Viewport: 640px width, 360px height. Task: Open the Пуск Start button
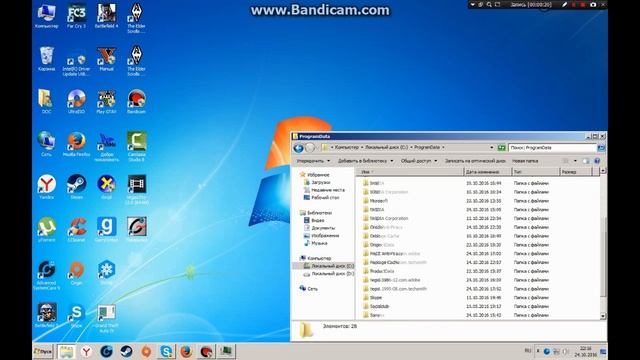pos(43,351)
